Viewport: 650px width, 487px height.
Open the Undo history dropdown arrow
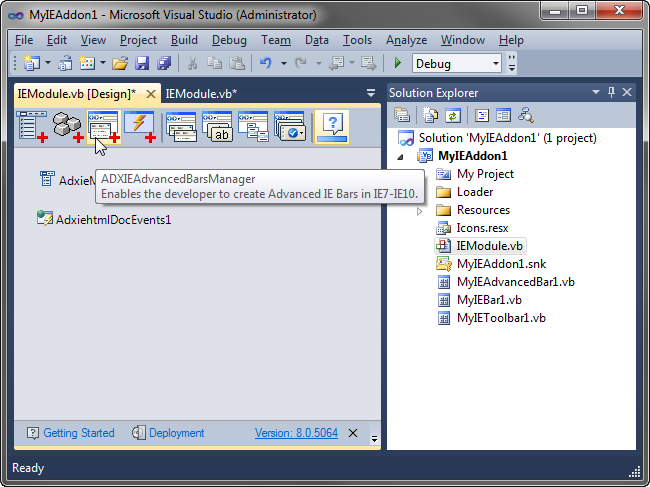pyautogui.click(x=284, y=63)
